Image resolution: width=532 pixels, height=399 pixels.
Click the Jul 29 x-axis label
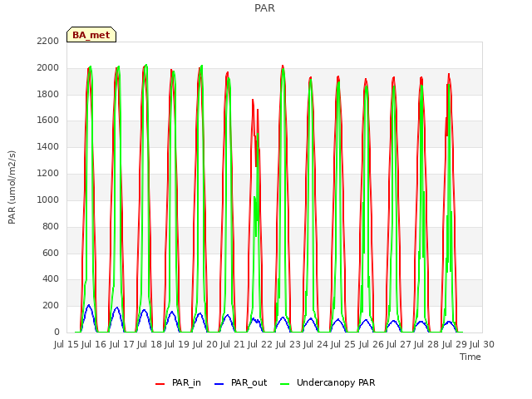coord(455,344)
